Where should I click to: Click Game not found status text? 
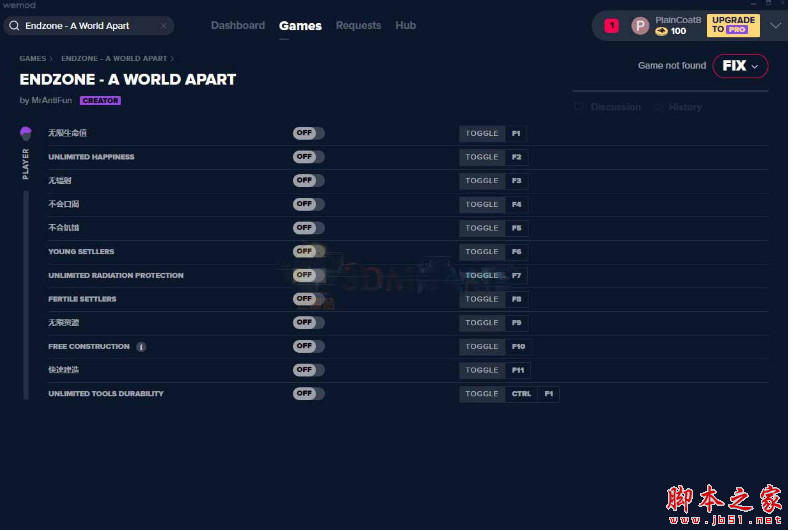(x=672, y=66)
